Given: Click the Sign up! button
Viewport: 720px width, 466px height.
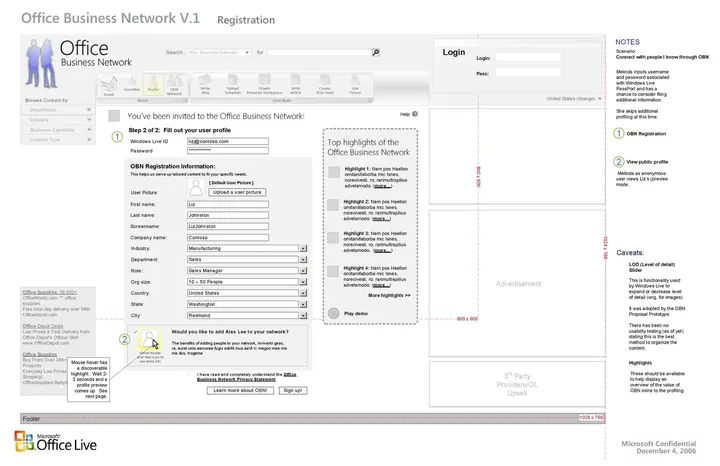Looking at the screenshot, I should [293, 390].
